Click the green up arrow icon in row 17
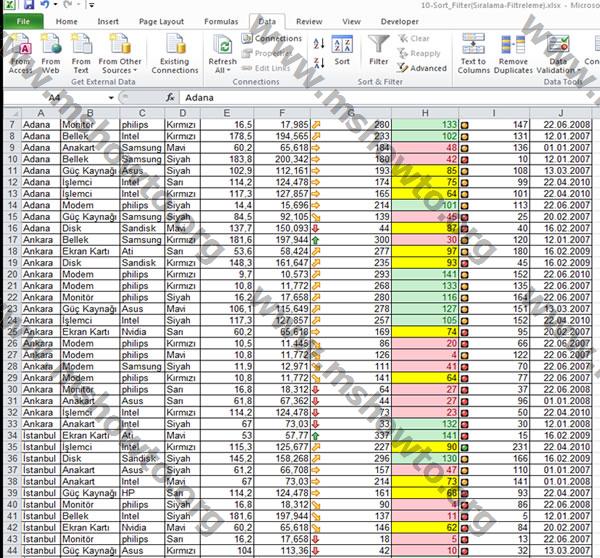 click(x=316, y=240)
